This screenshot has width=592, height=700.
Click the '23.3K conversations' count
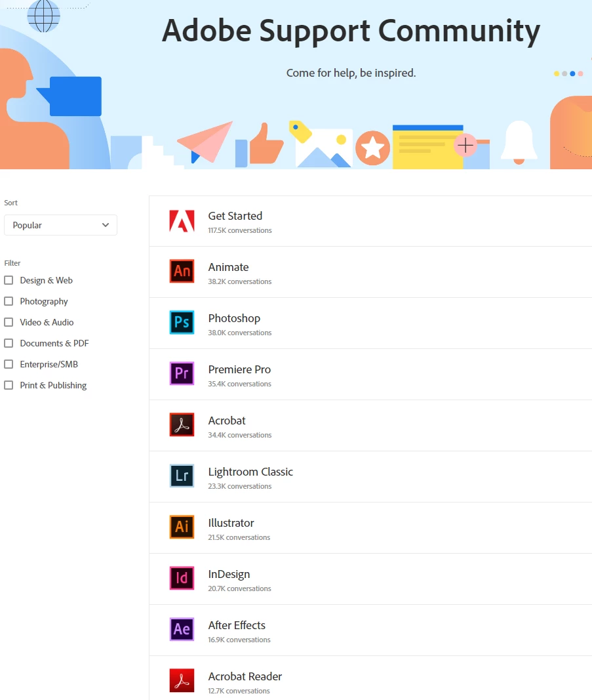click(x=240, y=486)
